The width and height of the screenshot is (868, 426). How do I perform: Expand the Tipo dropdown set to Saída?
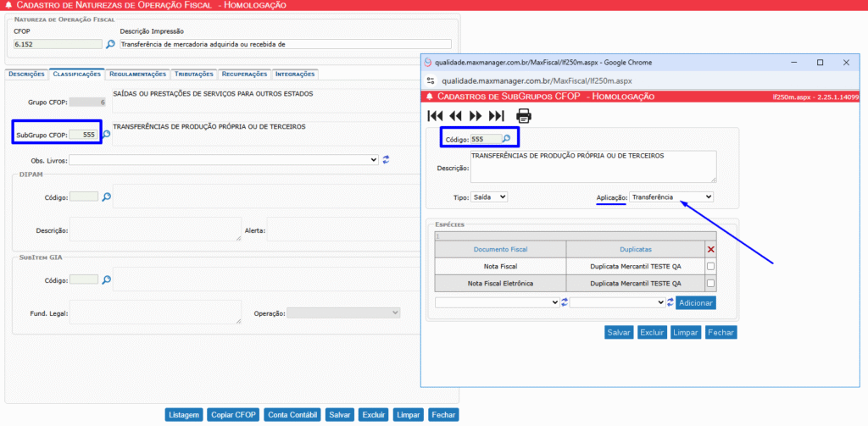489,196
